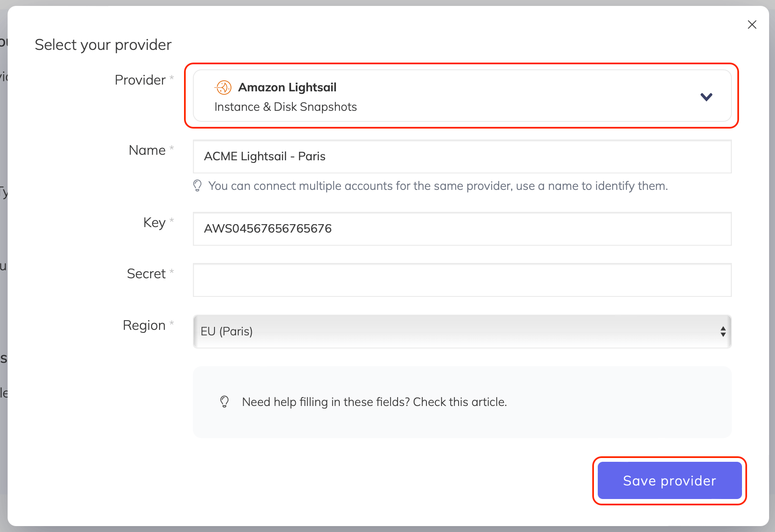
Task: Click the lightbulb icon in the help box
Action: coord(225,402)
